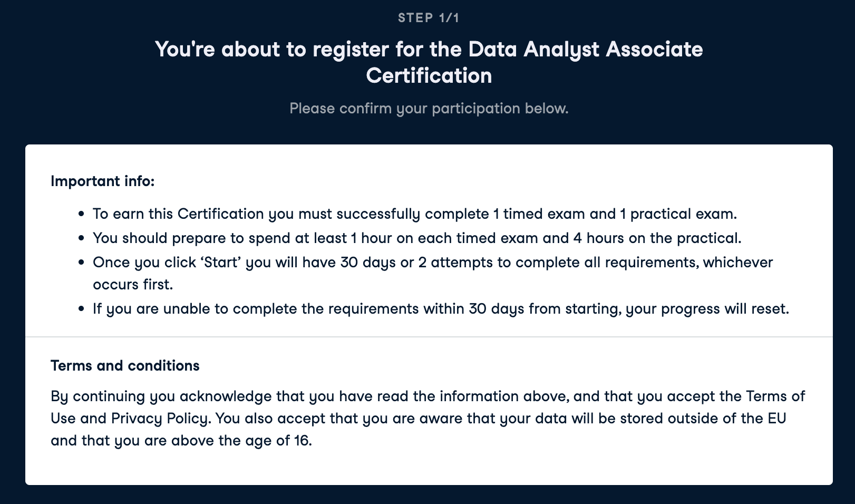
Task: Click the bullet dot before "To earn this Certification"
Action: [81, 214]
